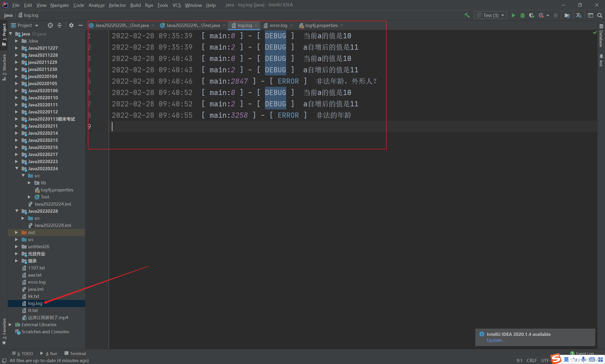
Task: Click ERROR text on log line 5
Action: (288, 81)
